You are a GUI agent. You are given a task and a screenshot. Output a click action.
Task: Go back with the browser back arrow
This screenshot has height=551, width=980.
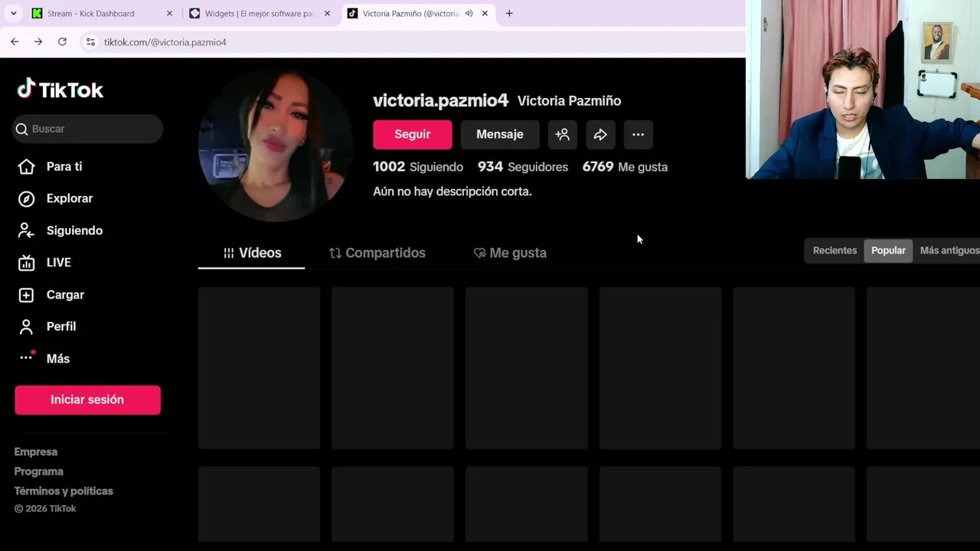tap(15, 42)
